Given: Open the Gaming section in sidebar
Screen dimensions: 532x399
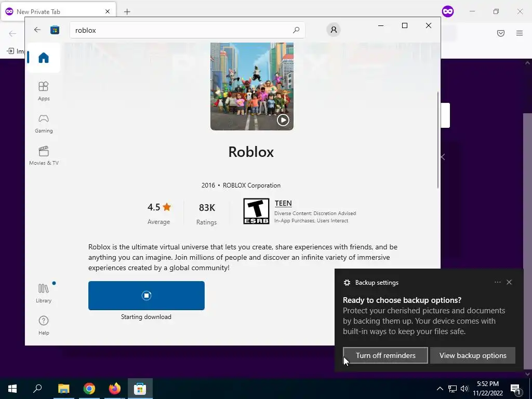Looking at the screenshot, I should (x=44, y=123).
